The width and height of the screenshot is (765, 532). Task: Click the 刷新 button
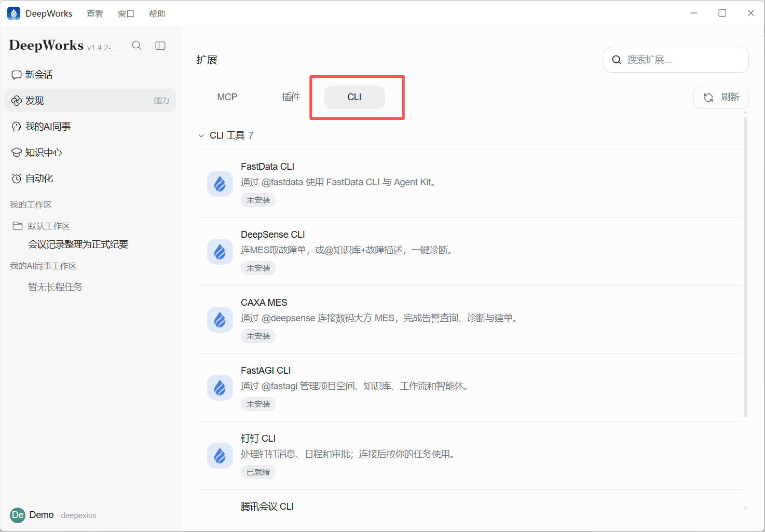point(721,97)
